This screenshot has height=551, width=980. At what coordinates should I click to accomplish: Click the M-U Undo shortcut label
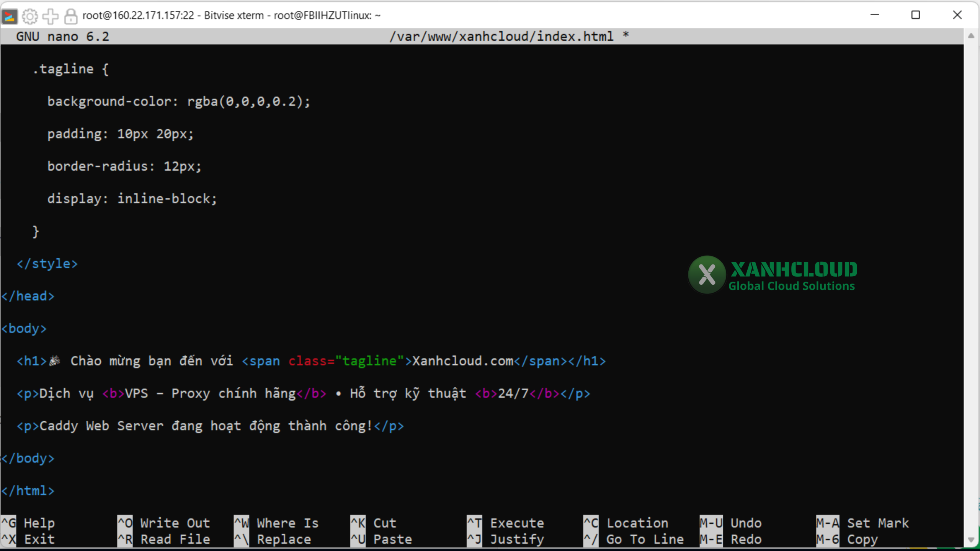point(730,523)
